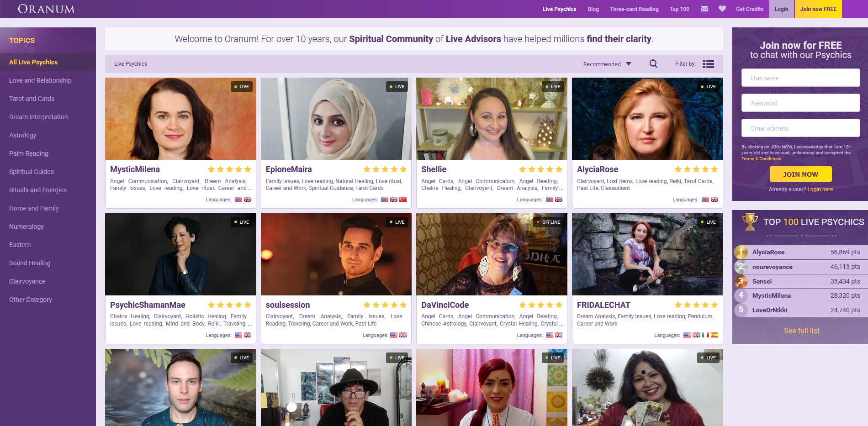Click the US flag on PsychicShamanMae's card
Viewport: 868px width, 426px height.
coord(238,335)
